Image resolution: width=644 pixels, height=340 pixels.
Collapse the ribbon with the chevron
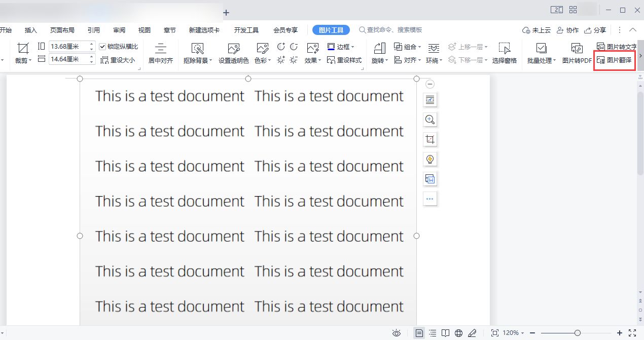click(633, 30)
